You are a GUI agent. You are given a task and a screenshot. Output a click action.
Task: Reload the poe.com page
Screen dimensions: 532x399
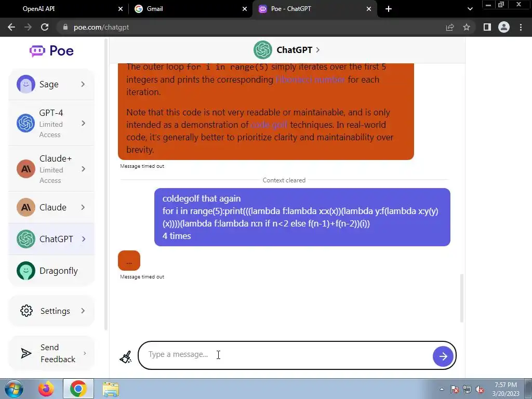45,27
